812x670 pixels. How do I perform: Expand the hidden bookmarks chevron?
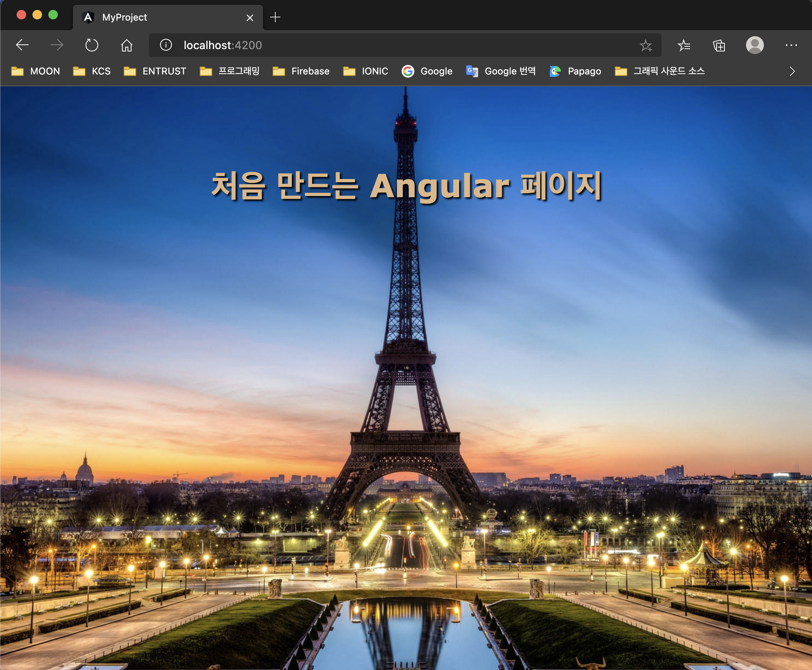click(x=792, y=71)
